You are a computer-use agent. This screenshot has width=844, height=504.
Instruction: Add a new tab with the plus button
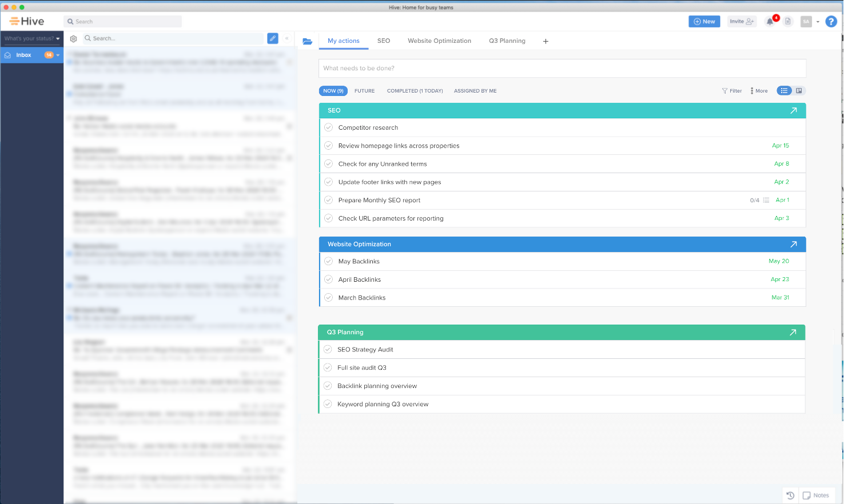546,41
